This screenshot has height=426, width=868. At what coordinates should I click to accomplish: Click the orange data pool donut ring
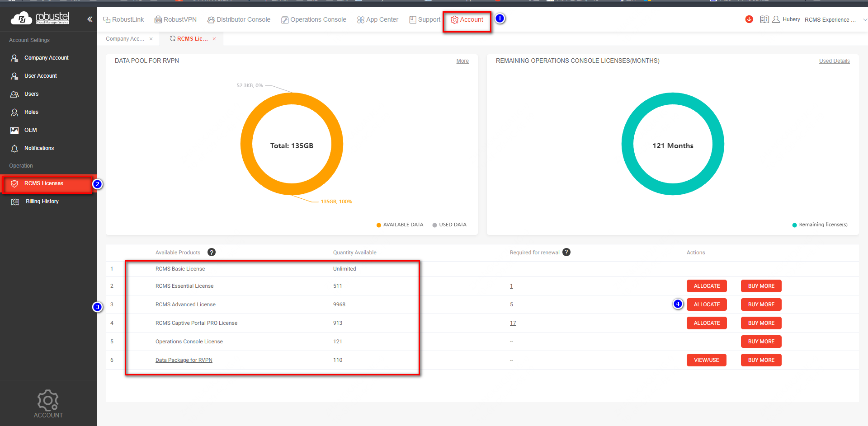[247, 144]
